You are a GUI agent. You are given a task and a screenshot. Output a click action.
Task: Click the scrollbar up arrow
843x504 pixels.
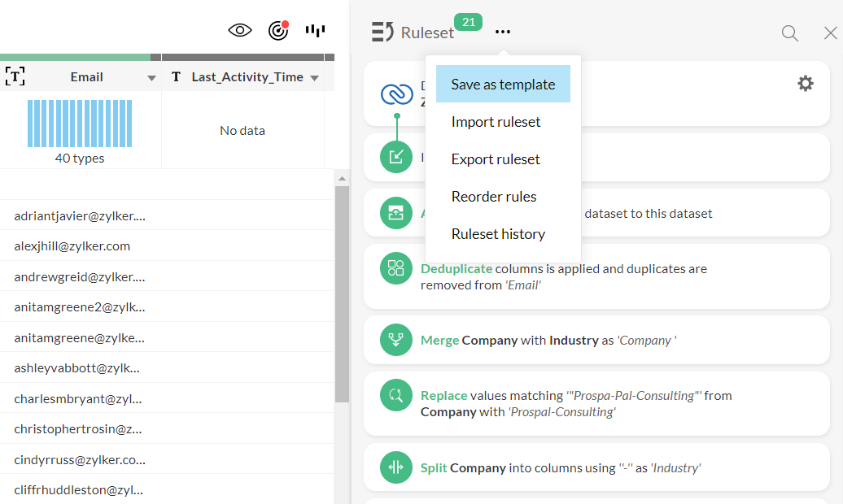coord(342,178)
